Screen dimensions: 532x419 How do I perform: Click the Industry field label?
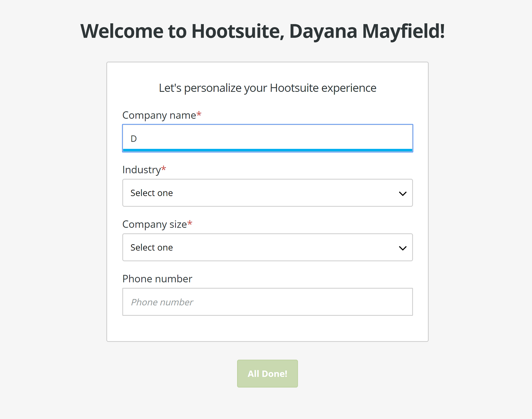[141, 170]
